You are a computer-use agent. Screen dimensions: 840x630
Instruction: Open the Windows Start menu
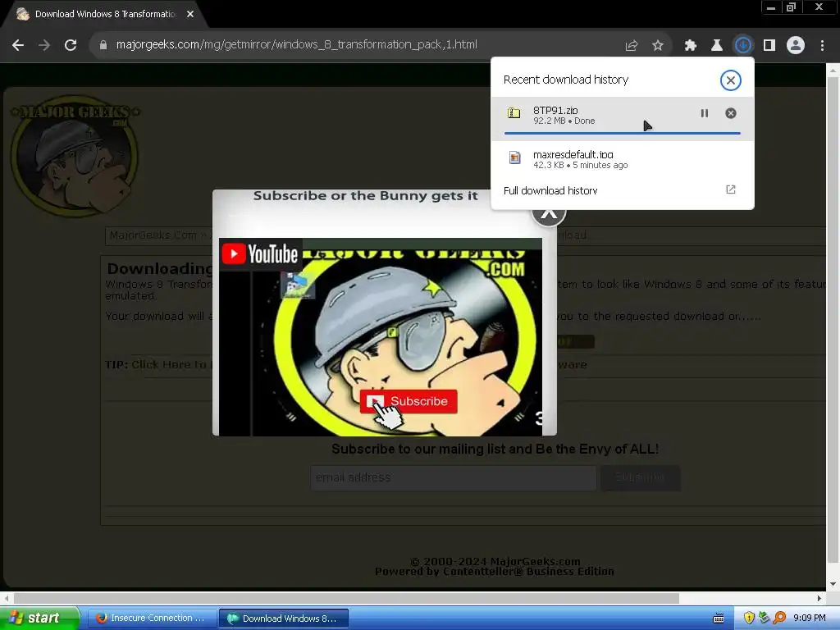[x=39, y=619]
